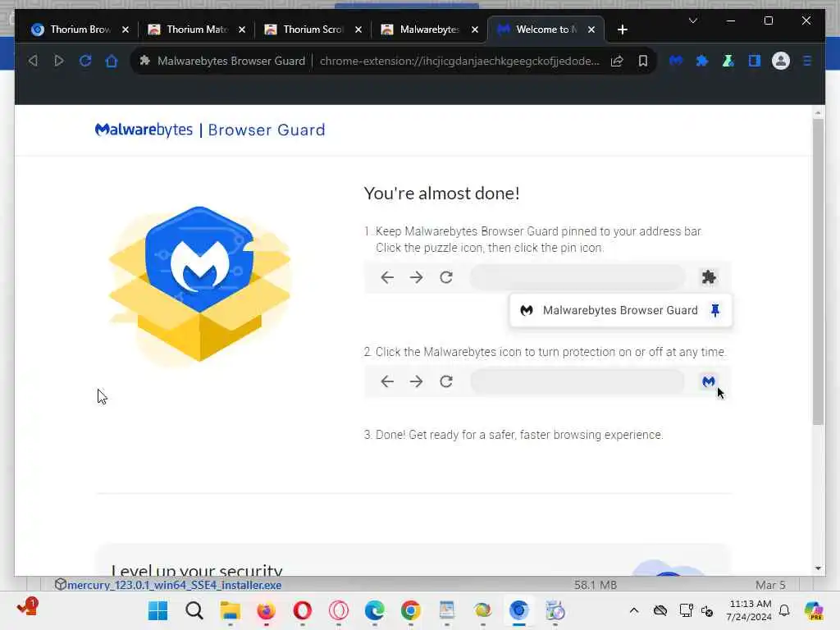Show hidden system tray icons chevron

634,610
